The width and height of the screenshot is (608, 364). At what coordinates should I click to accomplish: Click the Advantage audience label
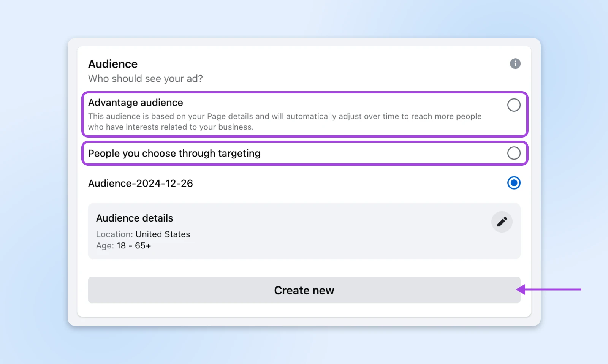tap(136, 103)
